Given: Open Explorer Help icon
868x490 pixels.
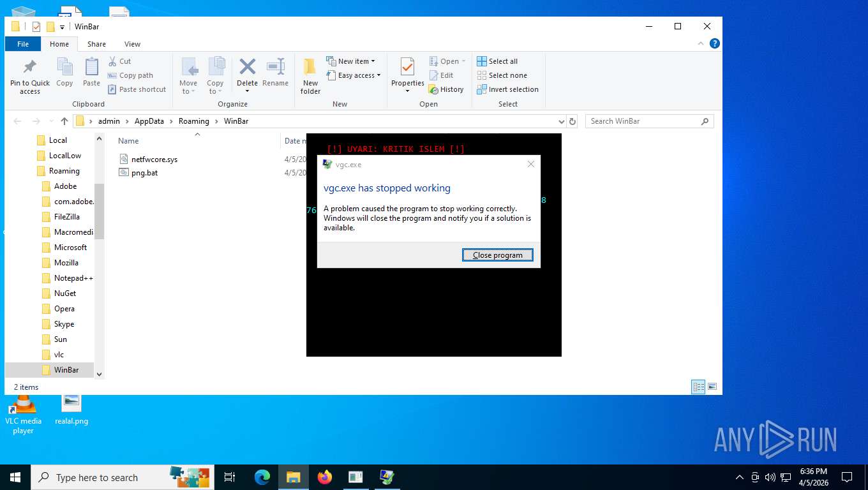Looking at the screenshot, I should pos(715,43).
